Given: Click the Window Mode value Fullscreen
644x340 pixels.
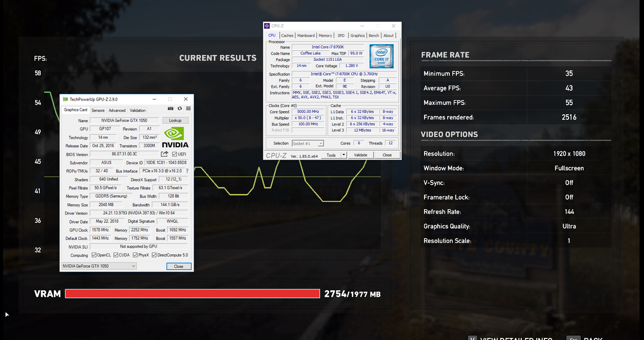Looking at the screenshot, I should [x=569, y=168].
